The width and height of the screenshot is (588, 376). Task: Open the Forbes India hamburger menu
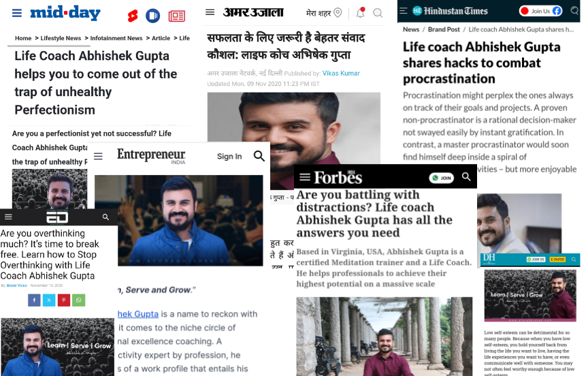(305, 177)
